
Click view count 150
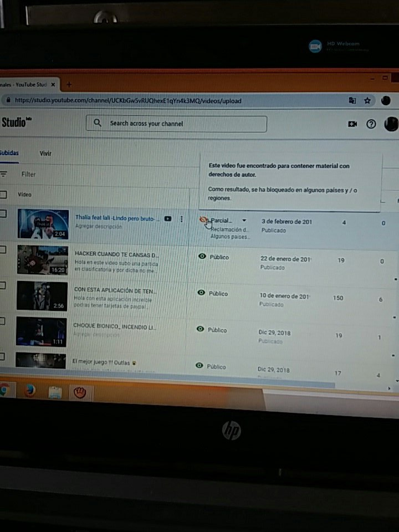click(x=338, y=298)
